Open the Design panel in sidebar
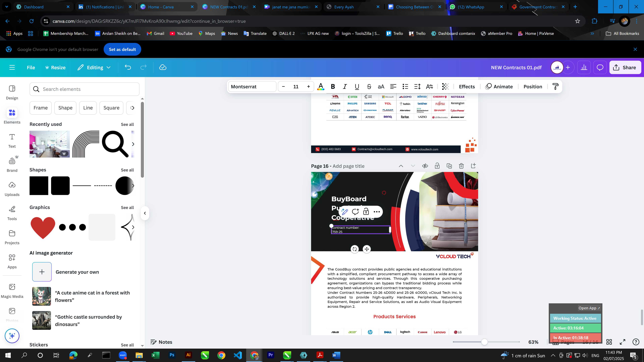Image resolution: width=644 pixels, height=362 pixels. 12,93
